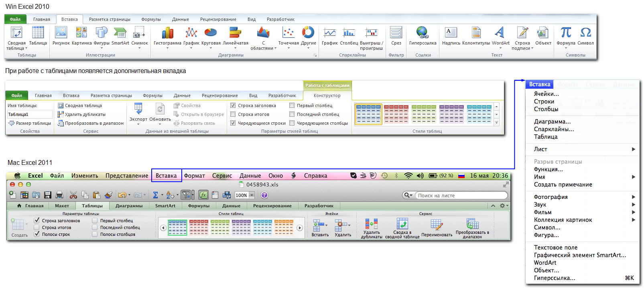Viewport: 644px width, 288px height.
Task: Switch to Разметка страницы tab in top ribbon
Action: (x=110, y=19)
